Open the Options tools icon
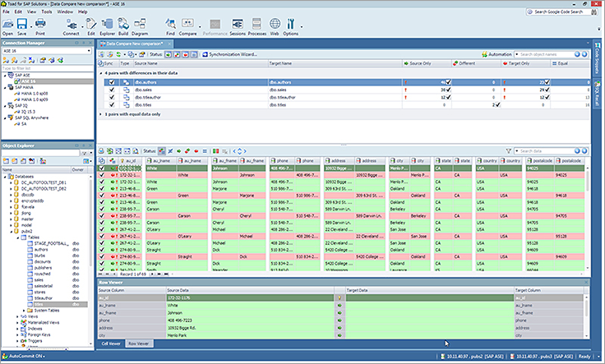605x364 pixels. click(290, 27)
